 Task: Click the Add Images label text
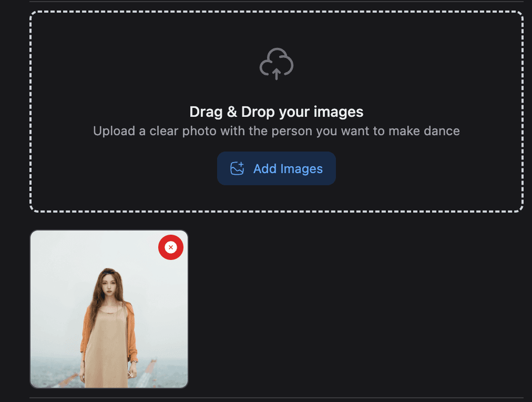[288, 168]
